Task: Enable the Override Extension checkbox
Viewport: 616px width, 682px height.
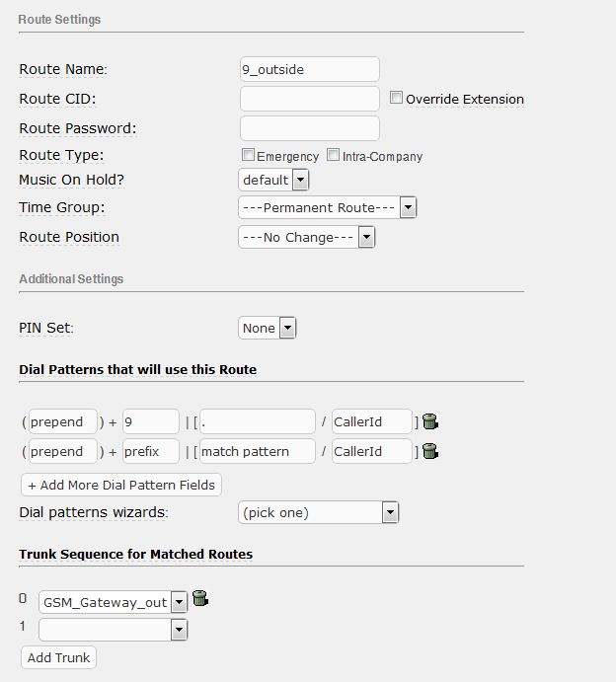Action: click(x=397, y=98)
